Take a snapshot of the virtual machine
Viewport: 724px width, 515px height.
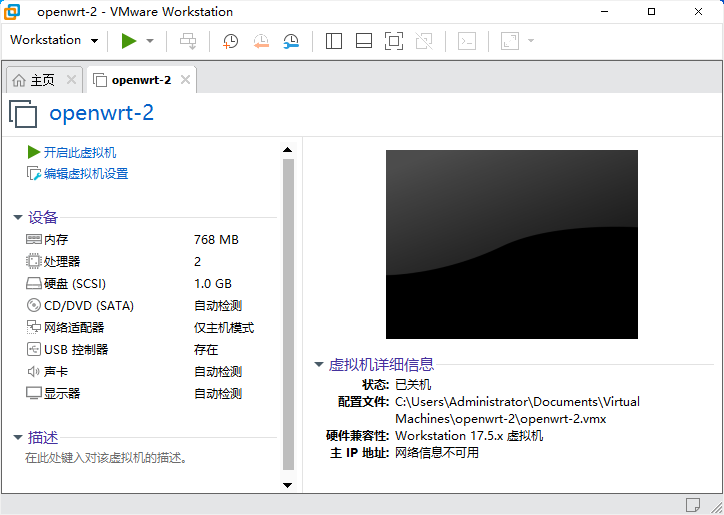(230, 41)
